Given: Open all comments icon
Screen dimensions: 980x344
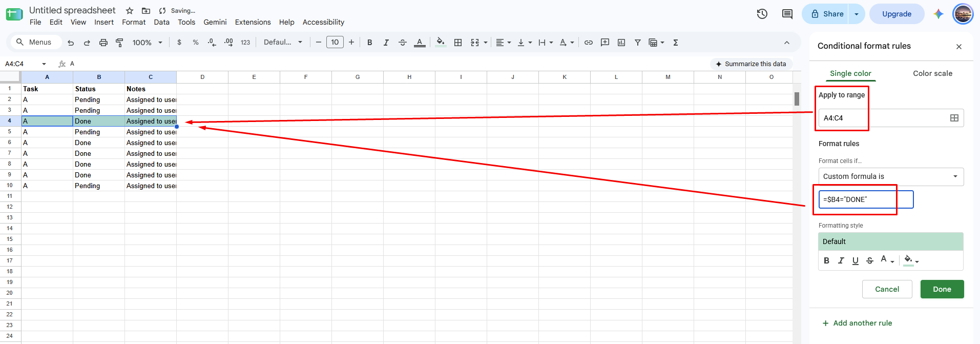Looking at the screenshot, I should coord(787,14).
